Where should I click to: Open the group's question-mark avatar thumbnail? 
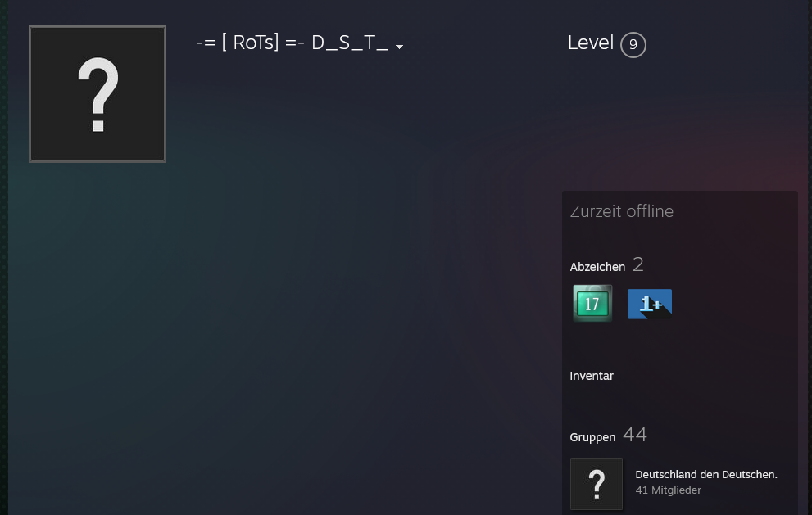[596, 484]
